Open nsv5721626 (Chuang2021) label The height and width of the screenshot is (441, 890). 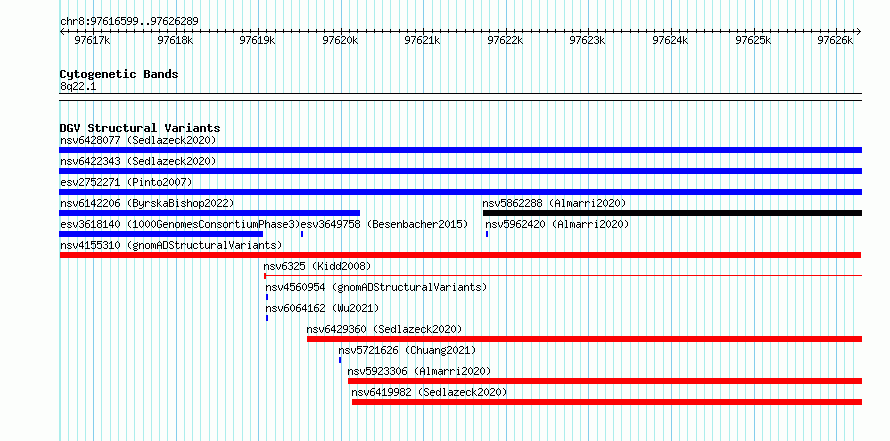(408, 350)
